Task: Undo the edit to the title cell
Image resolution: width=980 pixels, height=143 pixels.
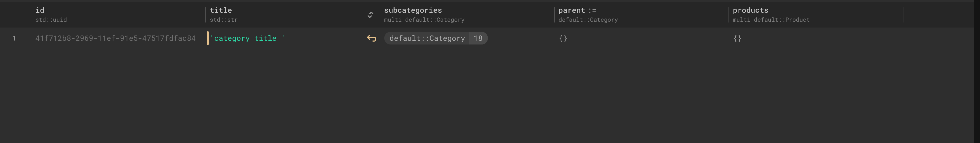Action: [x=371, y=38]
